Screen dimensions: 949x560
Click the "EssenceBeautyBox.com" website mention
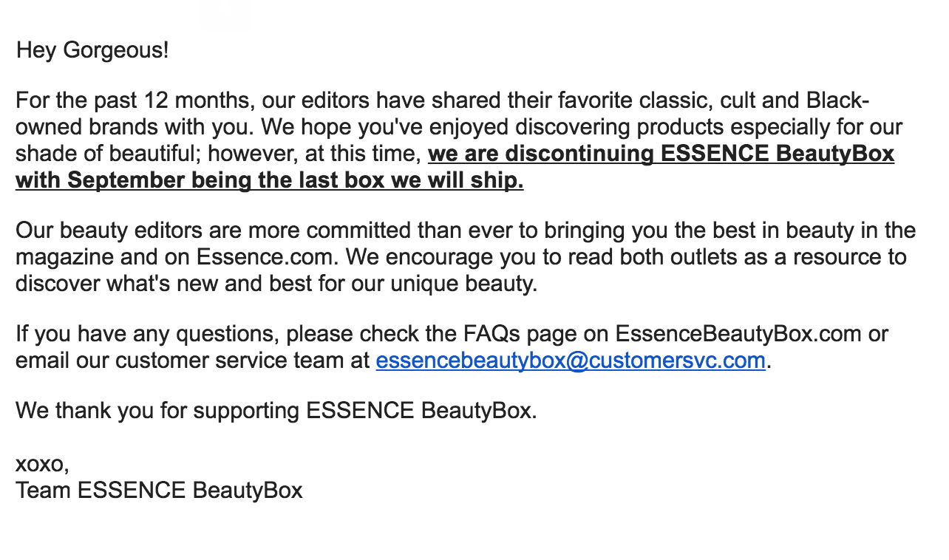pyautogui.click(x=738, y=334)
